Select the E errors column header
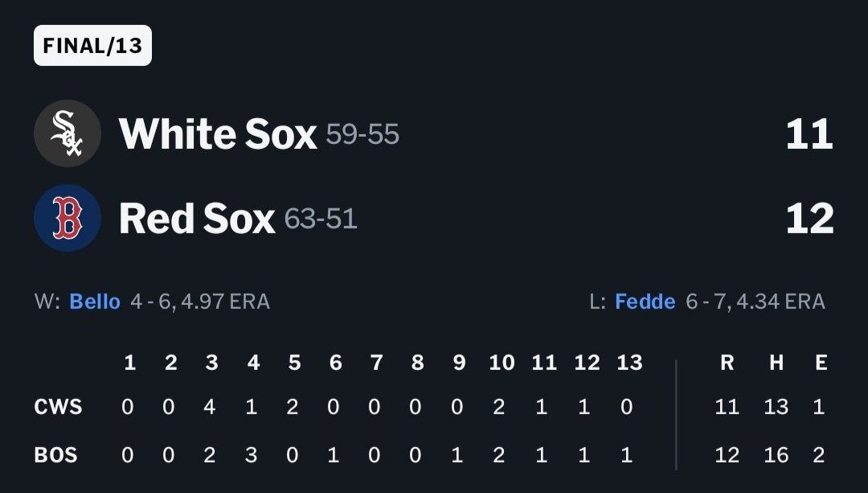This screenshot has width=868, height=493. tap(821, 363)
